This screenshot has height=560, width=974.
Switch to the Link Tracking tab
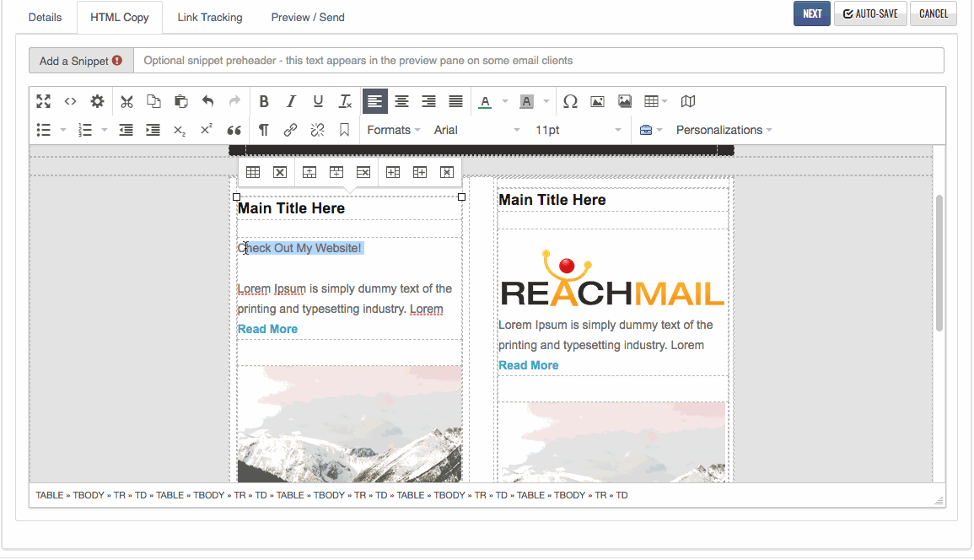[x=209, y=17]
